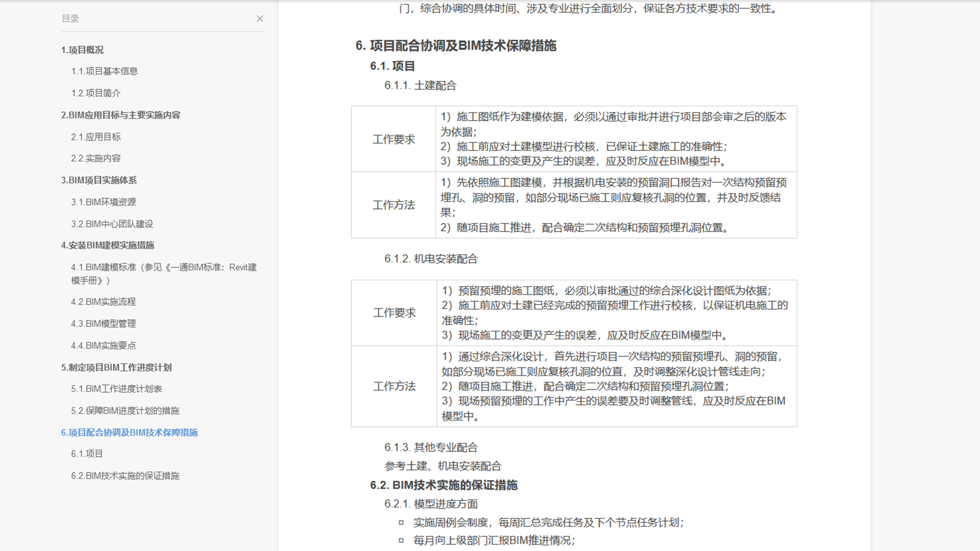The image size is (980, 551).
Task: Open 3.BIM项目实施体系 in outline
Action: (99, 181)
